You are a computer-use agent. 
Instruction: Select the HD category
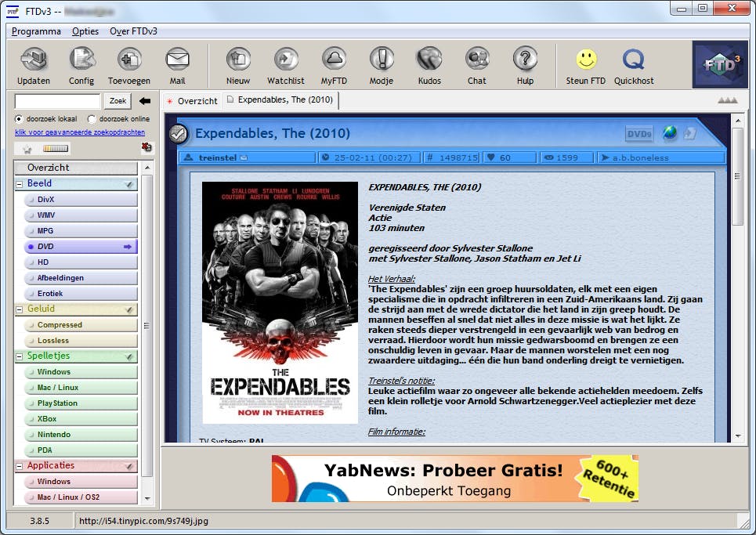pyautogui.click(x=81, y=262)
